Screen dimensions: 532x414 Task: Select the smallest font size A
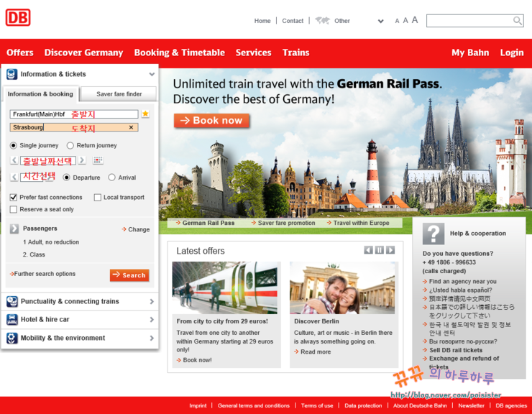[397, 21]
